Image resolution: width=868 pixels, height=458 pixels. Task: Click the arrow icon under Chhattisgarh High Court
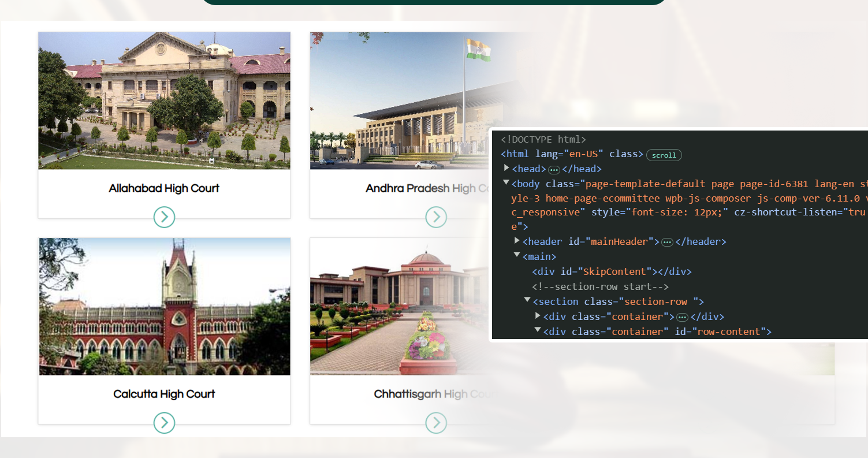(436, 422)
